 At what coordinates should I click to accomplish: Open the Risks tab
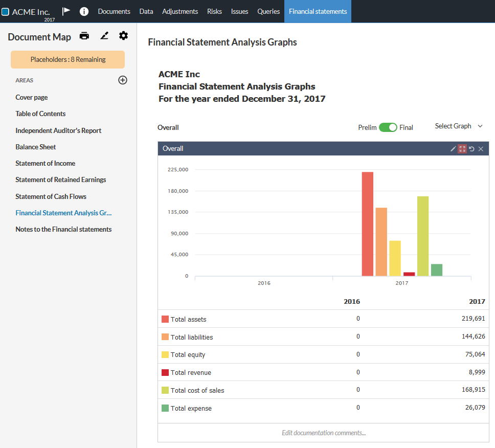click(x=214, y=11)
